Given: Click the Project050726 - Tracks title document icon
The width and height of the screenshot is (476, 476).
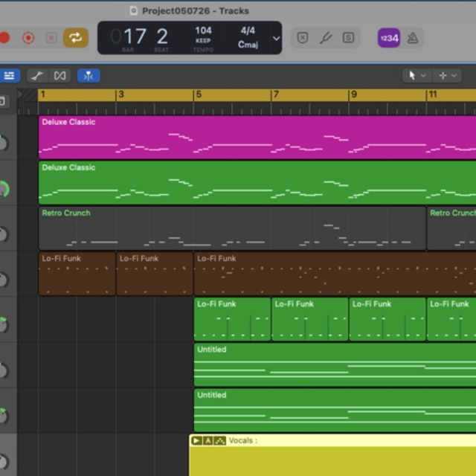Looking at the screenshot, I should tap(134, 10).
